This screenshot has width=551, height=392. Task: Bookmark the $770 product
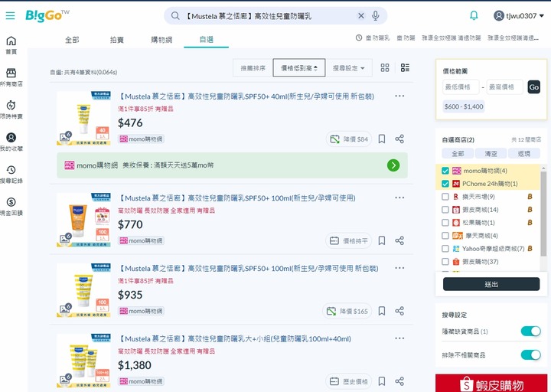(382, 241)
